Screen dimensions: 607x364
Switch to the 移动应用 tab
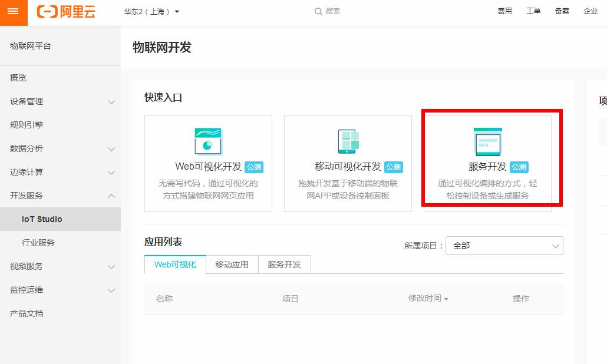pos(232,264)
